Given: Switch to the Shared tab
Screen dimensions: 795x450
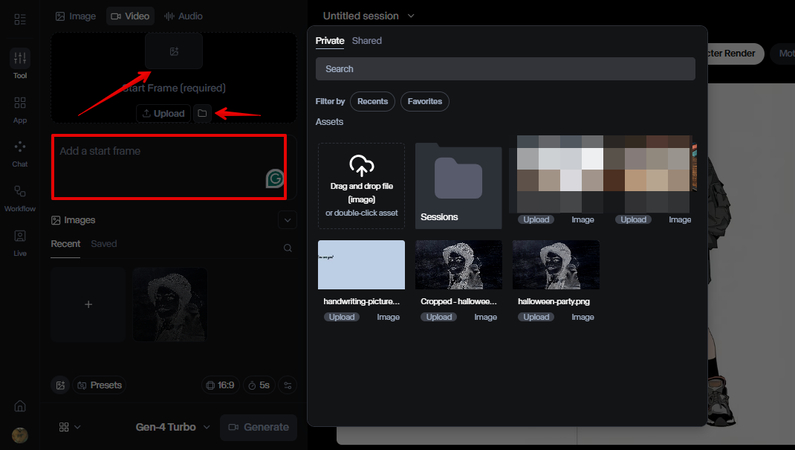Looking at the screenshot, I should [366, 41].
